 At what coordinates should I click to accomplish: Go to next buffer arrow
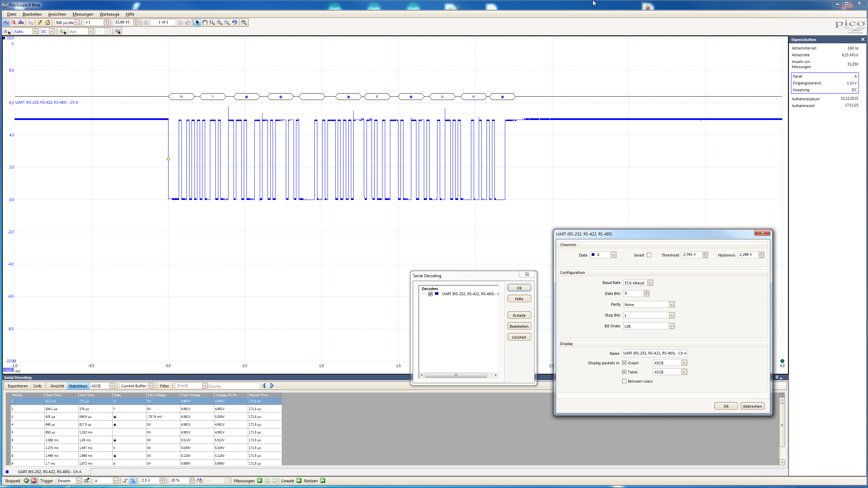(180, 22)
